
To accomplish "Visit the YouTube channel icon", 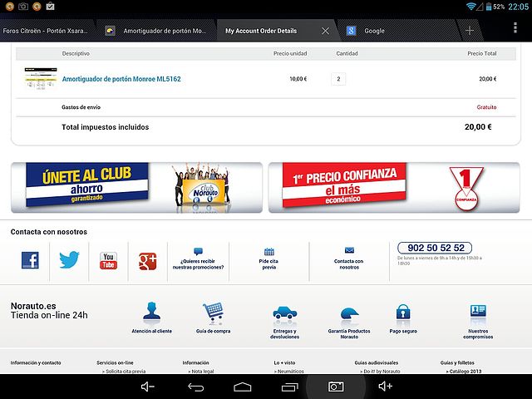I will coord(109,260).
